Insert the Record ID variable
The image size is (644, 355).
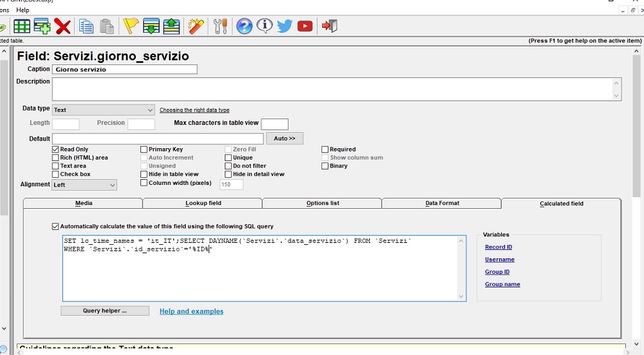[498, 247]
